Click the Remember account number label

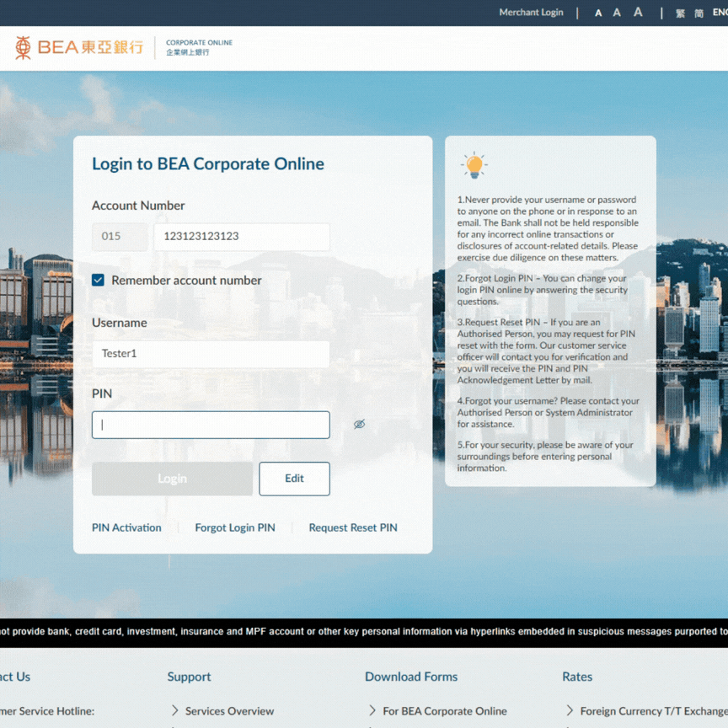[x=187, y=281]
